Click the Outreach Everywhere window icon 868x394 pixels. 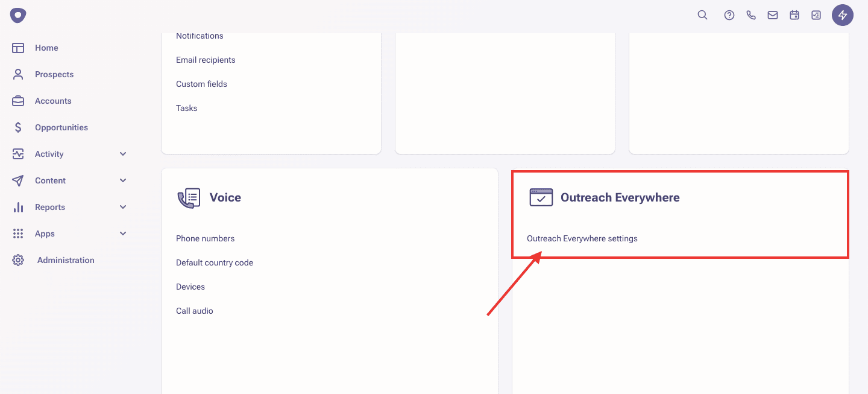pyautogui.click(x=541, y=197)
